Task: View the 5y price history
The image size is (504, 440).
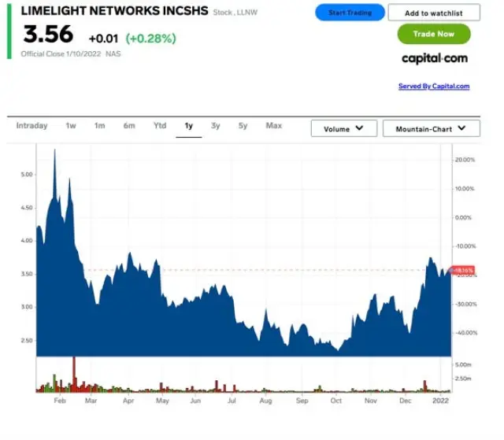Action: tap(243, 126)
